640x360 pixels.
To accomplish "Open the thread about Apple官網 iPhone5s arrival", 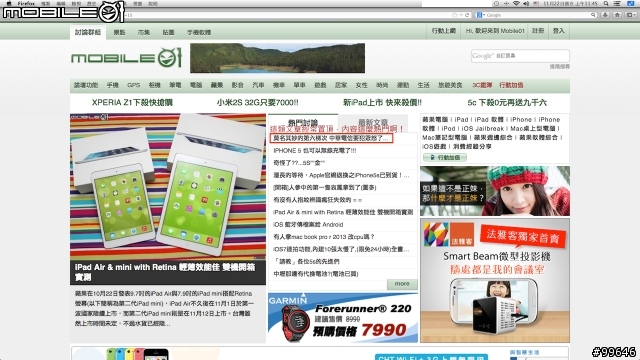I will pos(341,175).
